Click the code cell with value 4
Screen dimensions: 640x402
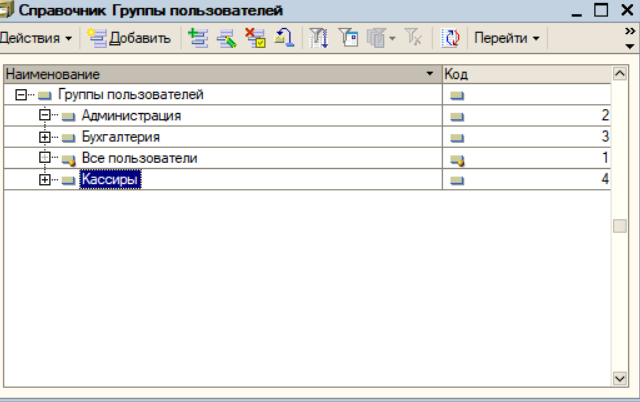(527, 179)
